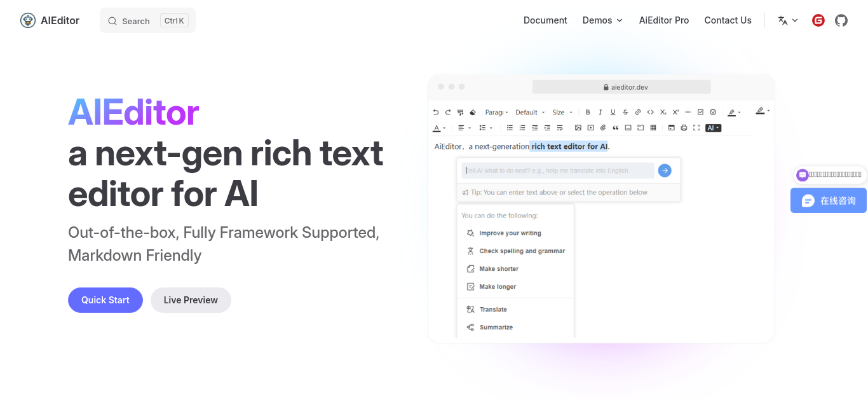Insert a video via the toolbar
The width and height of the screenshot is (868, 400).
point(590,128)
